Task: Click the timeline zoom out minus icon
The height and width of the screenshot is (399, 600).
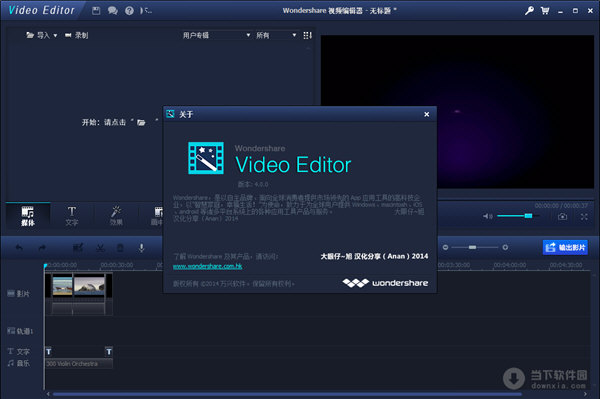Action: (x=445, y=248)
